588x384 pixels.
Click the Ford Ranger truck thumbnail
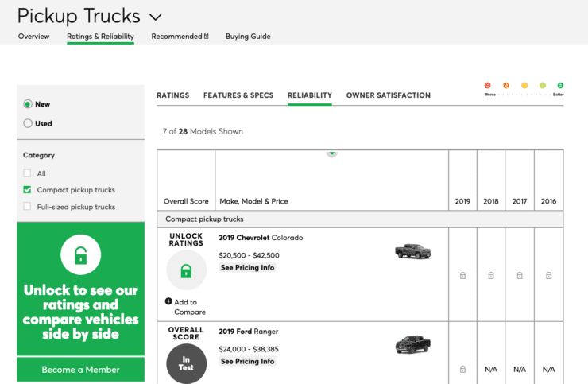click(x=413, y=344)
